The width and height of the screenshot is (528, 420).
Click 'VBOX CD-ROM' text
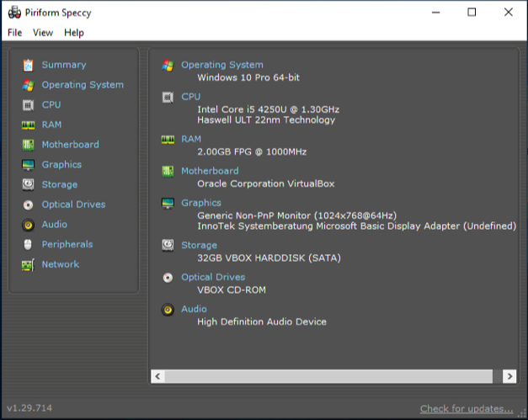(x=232, y=290)
